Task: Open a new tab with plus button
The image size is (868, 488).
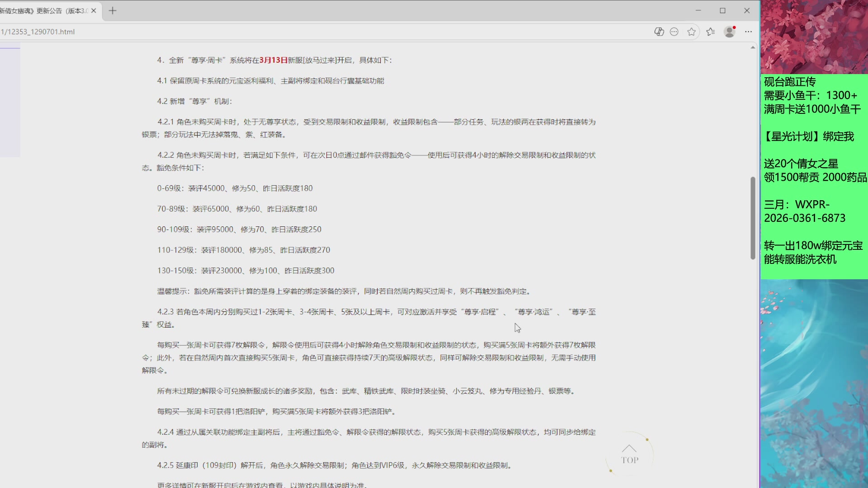Action: [113, 11]
